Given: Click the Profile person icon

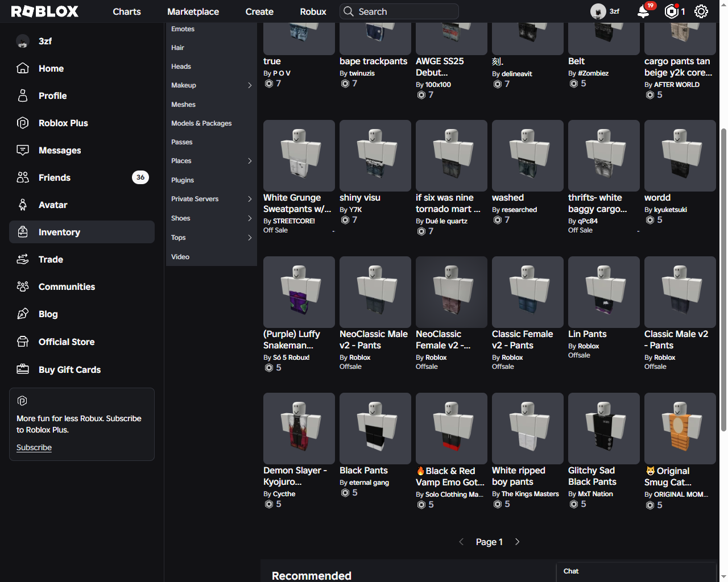Looking at the screenshot, I should [23, 95].
